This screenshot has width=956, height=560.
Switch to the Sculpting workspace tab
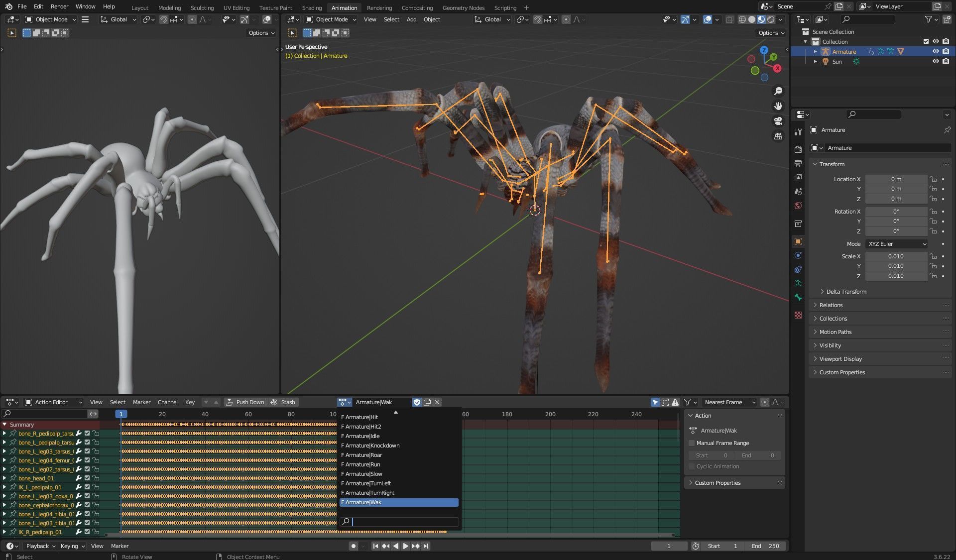[x=202, y=7]
